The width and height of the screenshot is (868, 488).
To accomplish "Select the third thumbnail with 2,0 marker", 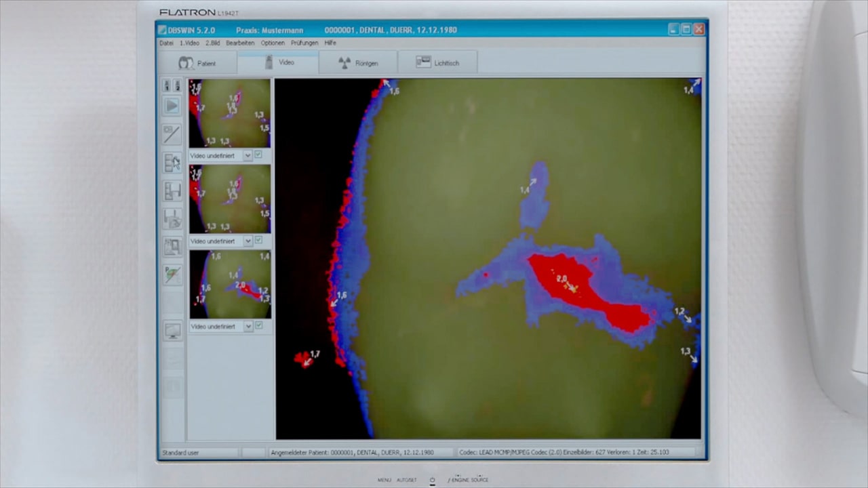I will tap(230, 284).
